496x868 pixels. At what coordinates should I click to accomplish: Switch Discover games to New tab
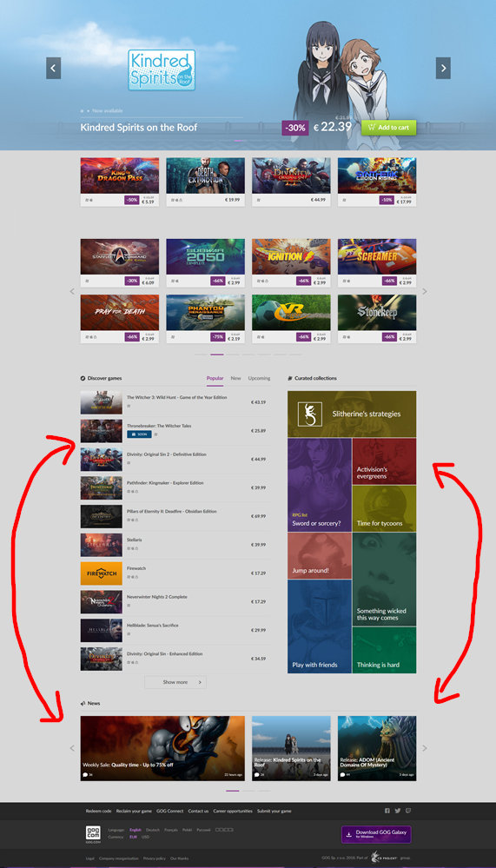coord(235,378)
